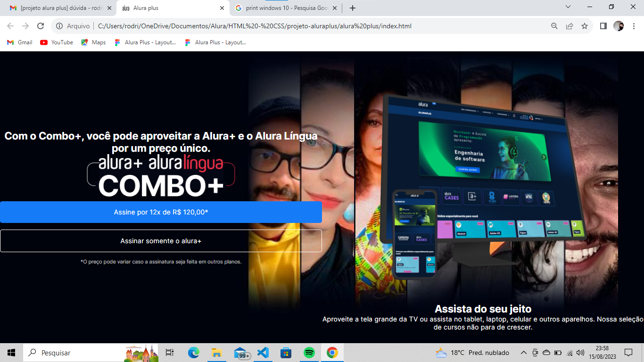The height and width of the screenshot is (362, 644).
Task: Toggle the browser side panel icon
Action: click(603, 26)
